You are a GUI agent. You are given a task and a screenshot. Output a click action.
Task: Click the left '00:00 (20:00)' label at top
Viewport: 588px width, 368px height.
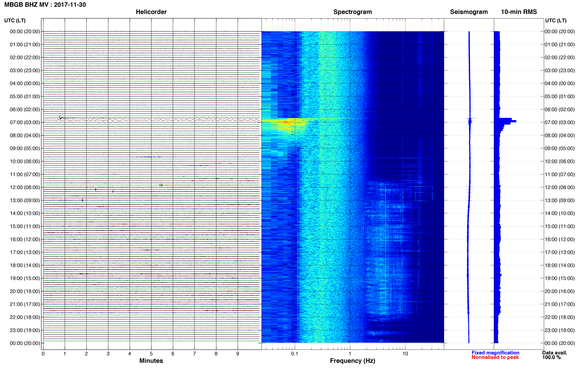[x=25, y=31]
